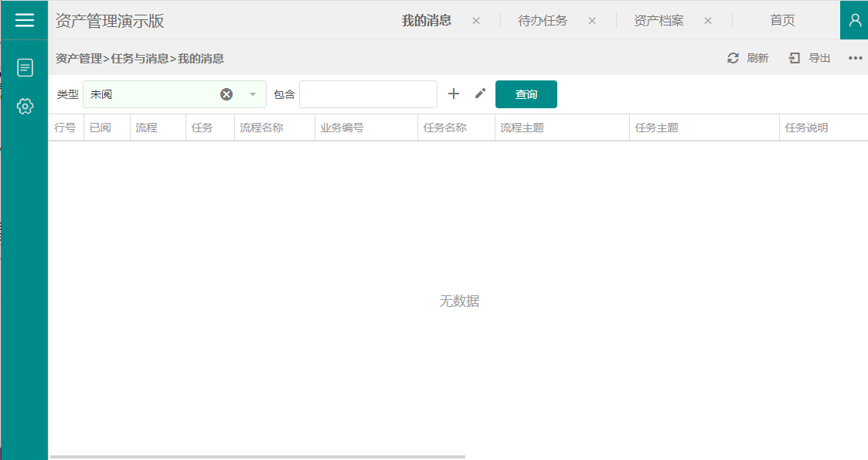Image resolution: width=868 pixels, height=460 pixels.
Task: Click the pencil edit filter icon
Action: pos(480,94)
